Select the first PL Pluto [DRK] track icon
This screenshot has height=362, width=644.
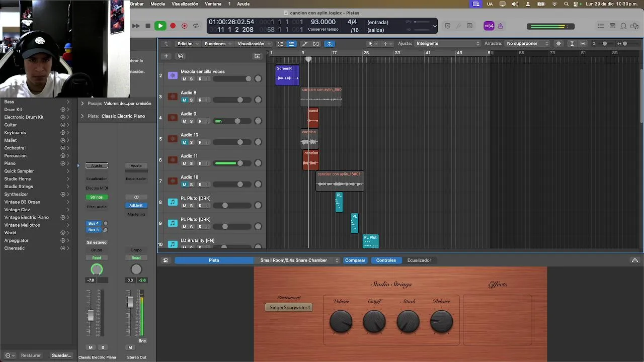pos(173,202)
